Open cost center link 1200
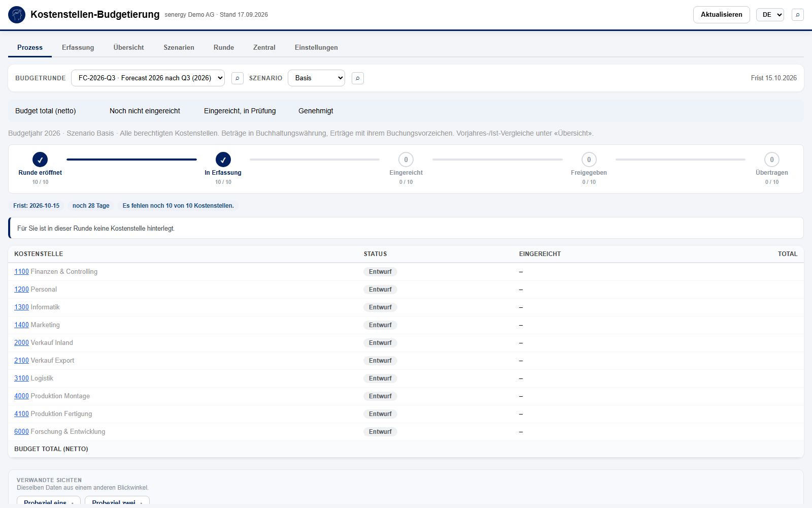Screen dimensions: 812x508 pos(21,290)
